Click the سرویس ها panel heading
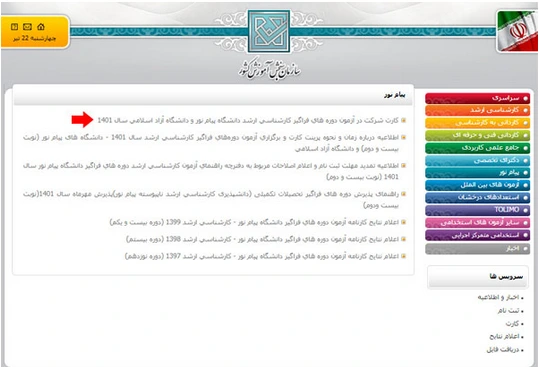 pyautogui.click(x=506, y=277)
